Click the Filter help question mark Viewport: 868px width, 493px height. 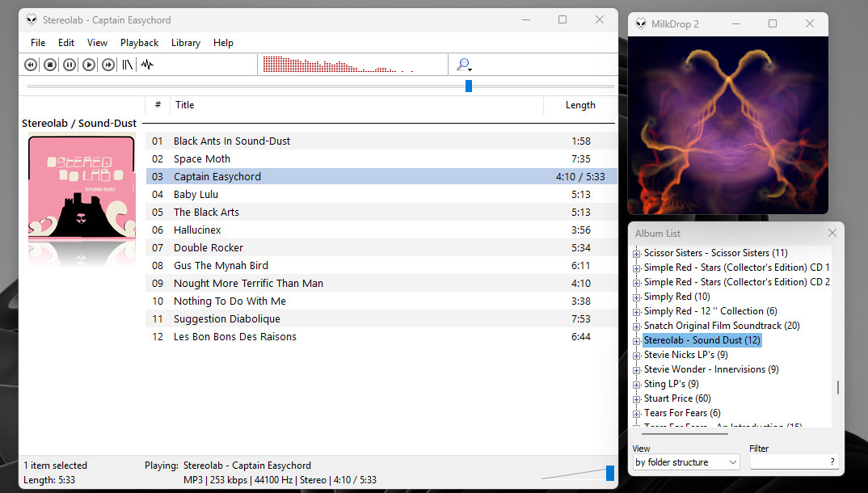click(x=832, y=462)
